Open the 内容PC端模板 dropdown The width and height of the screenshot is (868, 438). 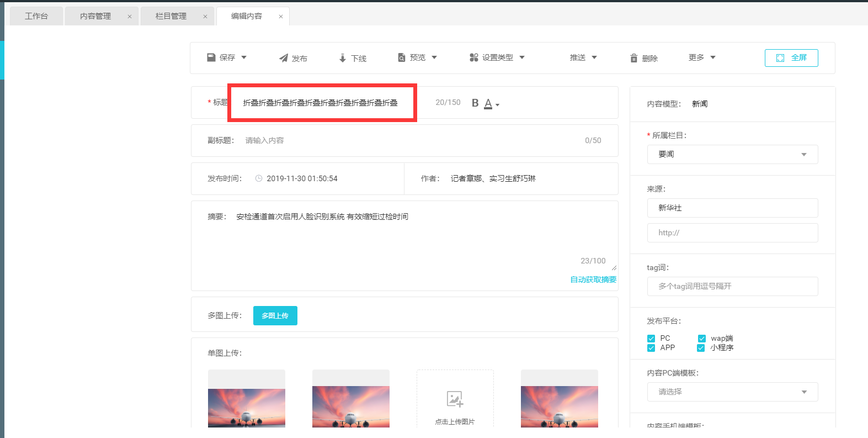(732, 392)
